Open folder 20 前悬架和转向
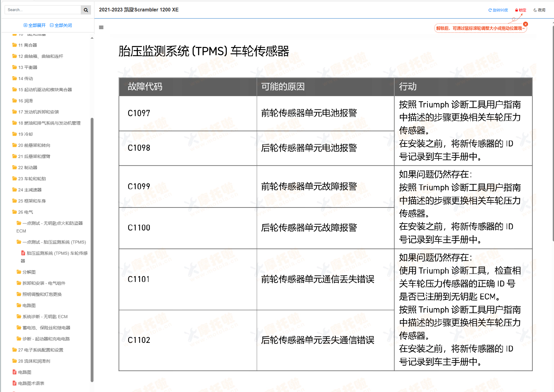 click(31, 145)
